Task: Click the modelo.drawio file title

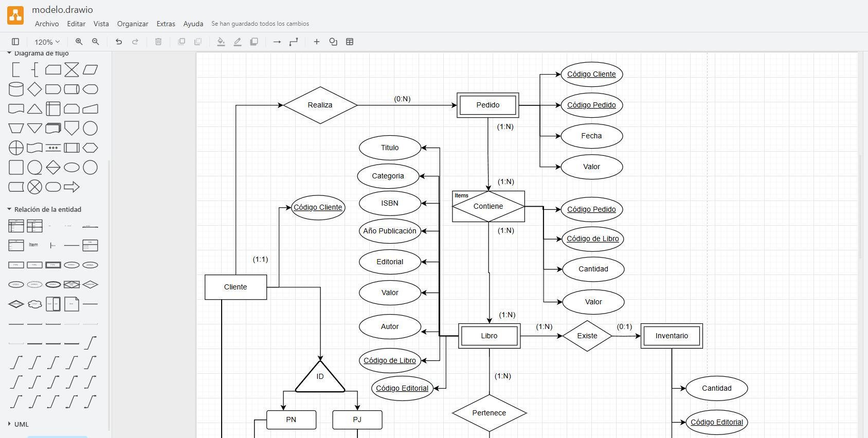Action: [x=62, y=10]
